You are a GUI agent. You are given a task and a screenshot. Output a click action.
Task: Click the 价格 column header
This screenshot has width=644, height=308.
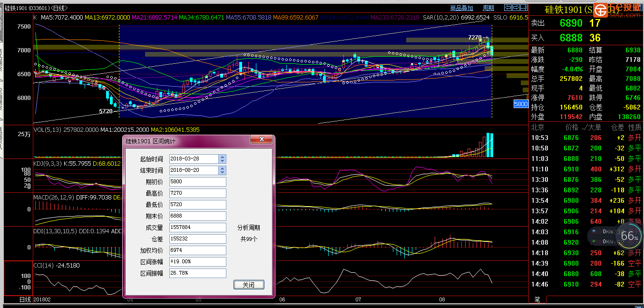point(571,128)
